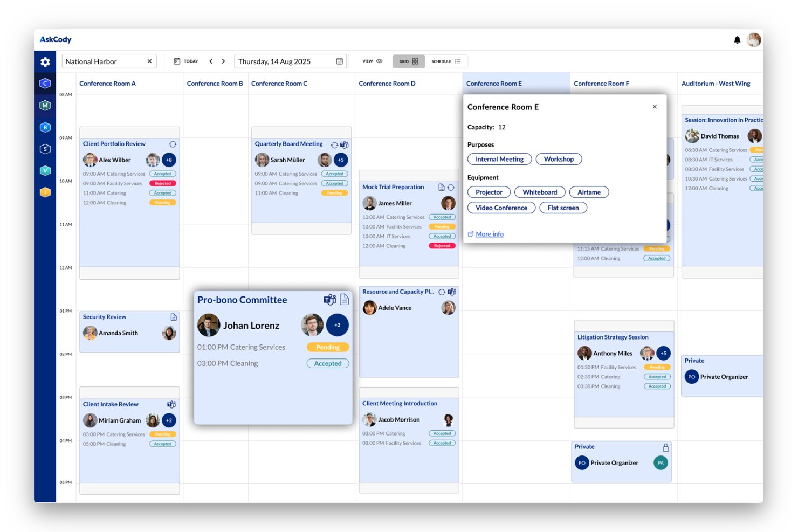Click Rejected status on Client Portfolio Review

163,183
